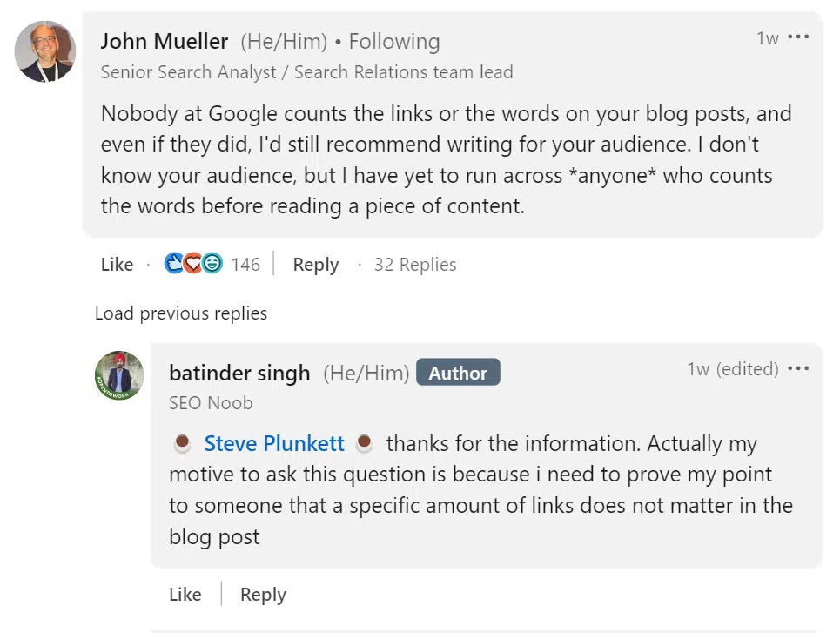Open John Mueller's name link
840x633 pixels.
(x=164, y=41)
